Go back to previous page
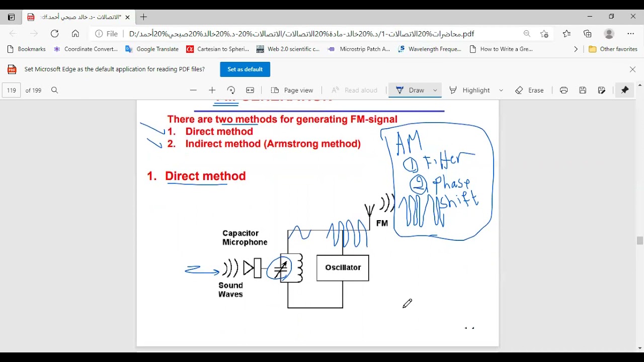The width and height of the screenshot is (644, 362). pos(13,34)
